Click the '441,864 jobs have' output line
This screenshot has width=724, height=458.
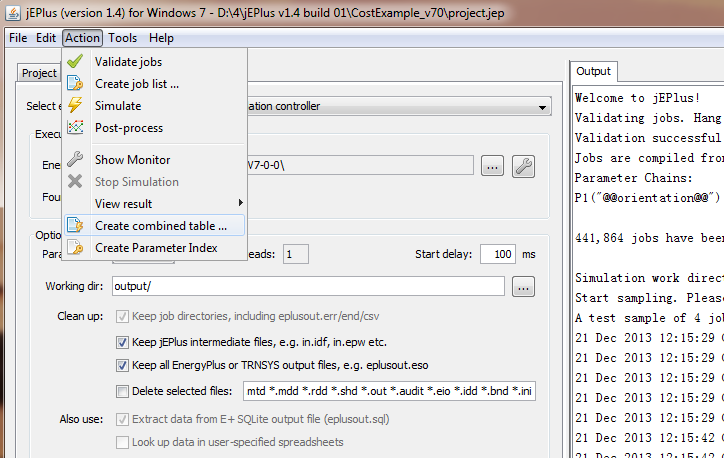(x=649, y=238)
